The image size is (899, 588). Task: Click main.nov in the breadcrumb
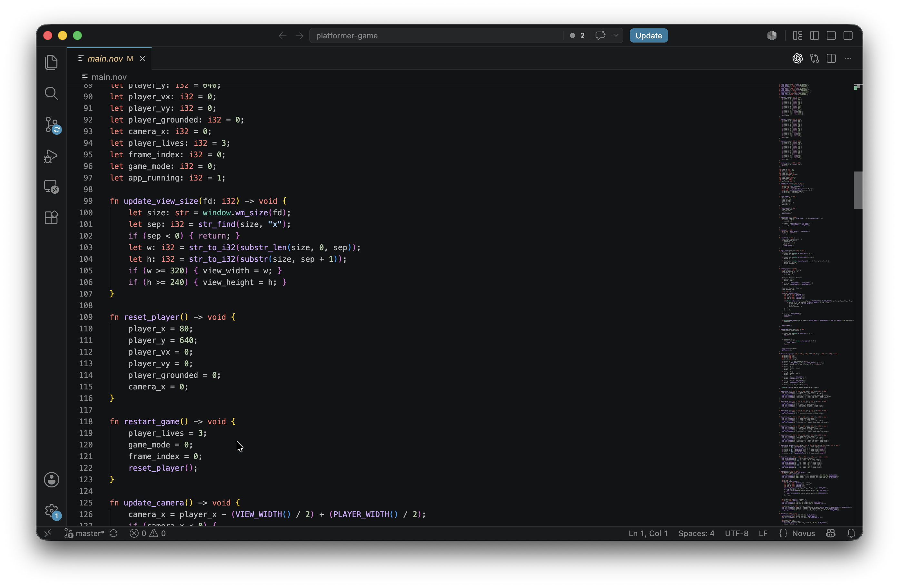[109, 77]
